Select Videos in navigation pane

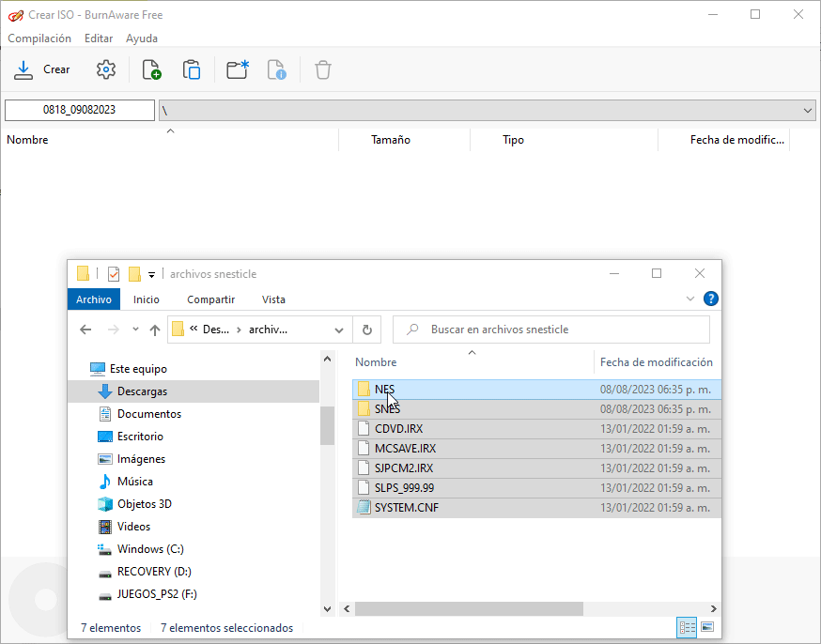tap(133, 527)
